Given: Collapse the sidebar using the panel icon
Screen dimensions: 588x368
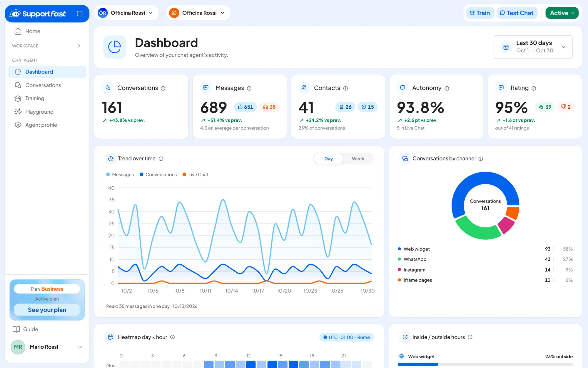Looking at the screenshot, I should (80, 14).
